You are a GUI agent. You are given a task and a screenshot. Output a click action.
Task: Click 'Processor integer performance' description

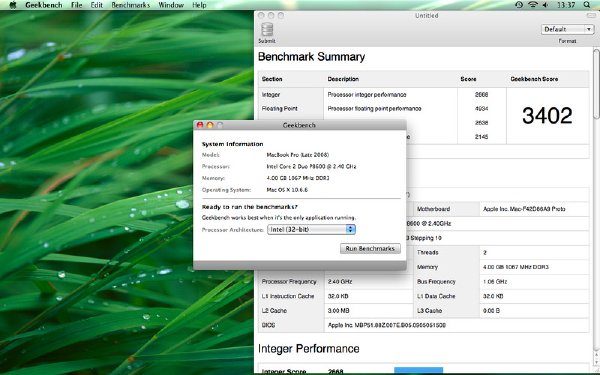click(x=367, y=95)
